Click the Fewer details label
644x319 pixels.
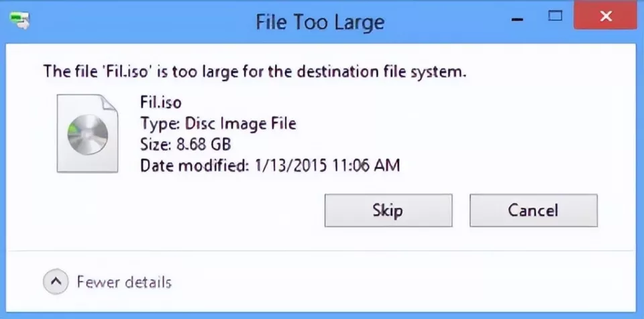coord(124,282)
